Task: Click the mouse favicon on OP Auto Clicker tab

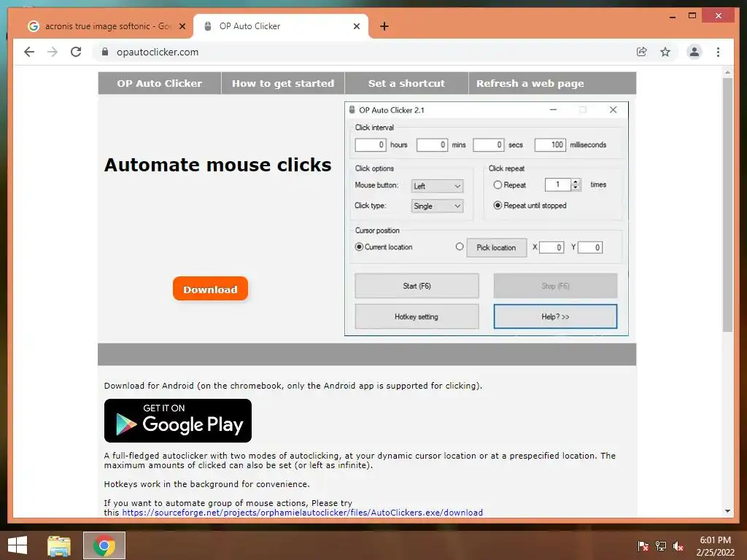Action: (x=208, y=26)
